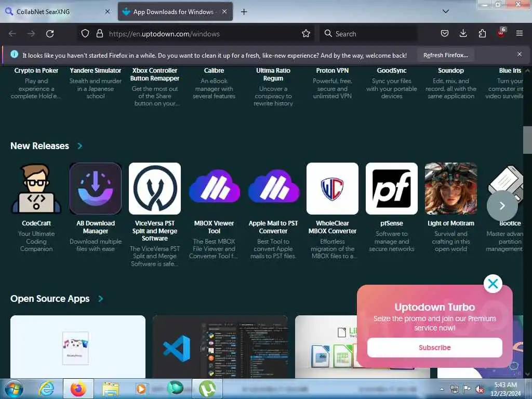Open the pfSense app icon
This screenshot has width=532, height=399.
[x=392, y=189]
